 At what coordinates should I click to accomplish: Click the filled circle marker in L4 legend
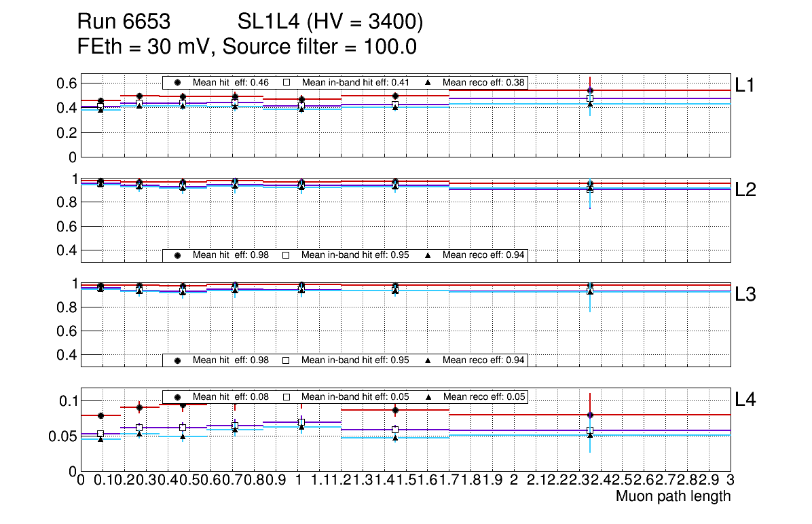(x=177, y=396)
